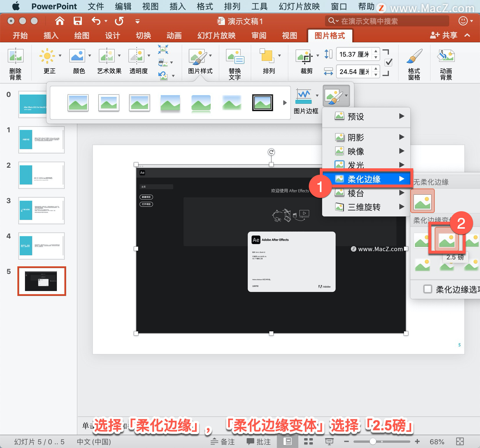The width and height of the screenshot is (480, 448).
Task: Apply black double frame picture style
Action: pos(262,103)
